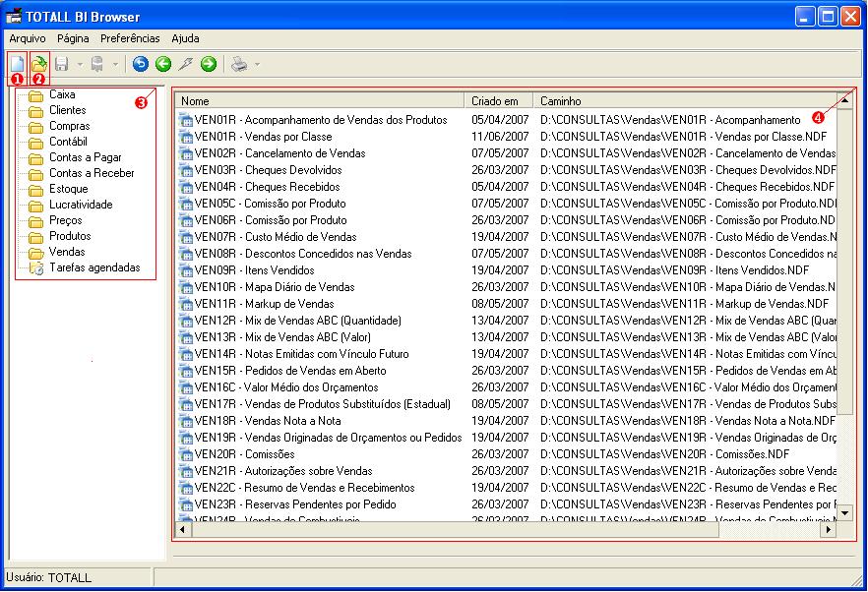Click horizontal scrollbar right arrow

tap(829, 529)
